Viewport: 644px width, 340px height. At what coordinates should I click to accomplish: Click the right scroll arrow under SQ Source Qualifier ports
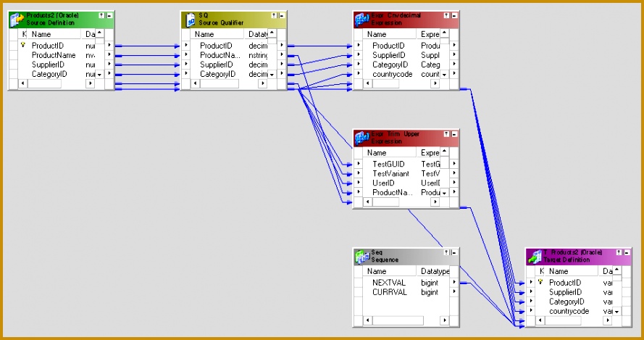tap(263, 83)
